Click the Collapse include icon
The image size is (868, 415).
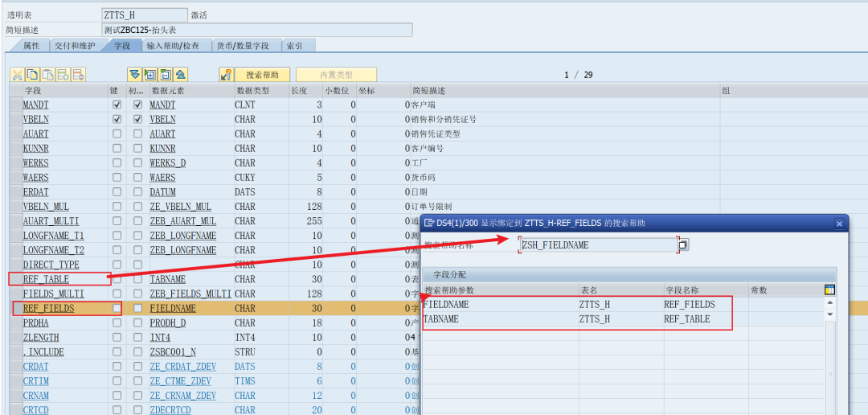165,75
